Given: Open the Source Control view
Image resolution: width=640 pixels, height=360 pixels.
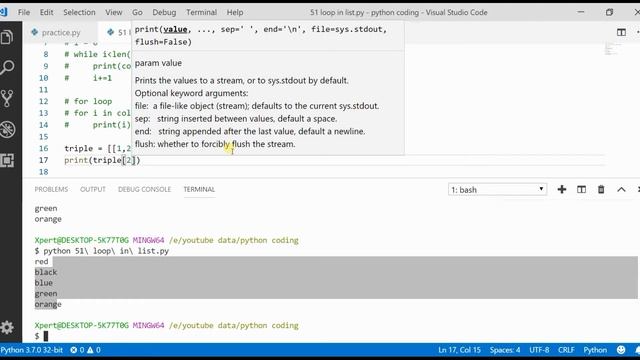Looking at the screenshot, I should click(7, 98).
